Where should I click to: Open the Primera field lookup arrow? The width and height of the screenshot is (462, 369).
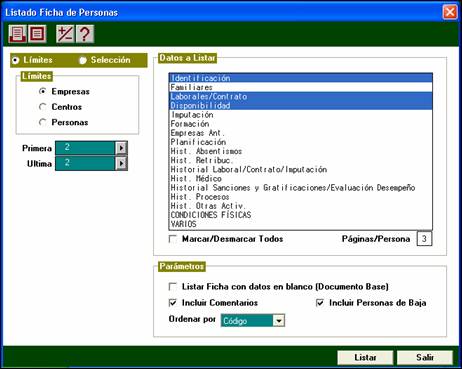coord(121,148)
